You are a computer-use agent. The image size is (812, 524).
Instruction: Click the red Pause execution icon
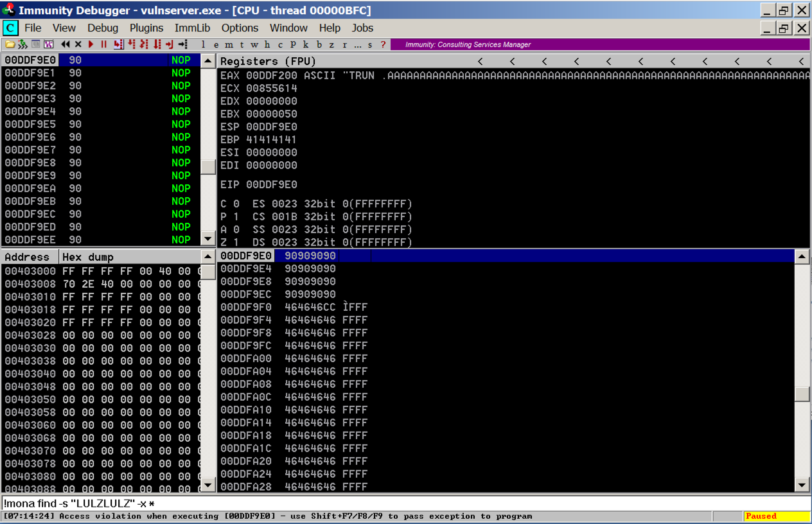pos(104,44)
